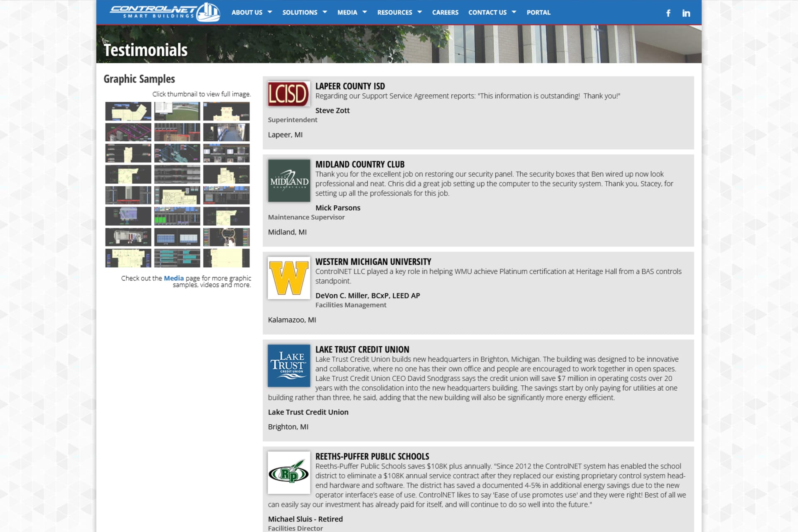Open the magenta 3D piping thumbnail
Image resolution: width=798 pixels, height=532 pixels.
(128, 132)
